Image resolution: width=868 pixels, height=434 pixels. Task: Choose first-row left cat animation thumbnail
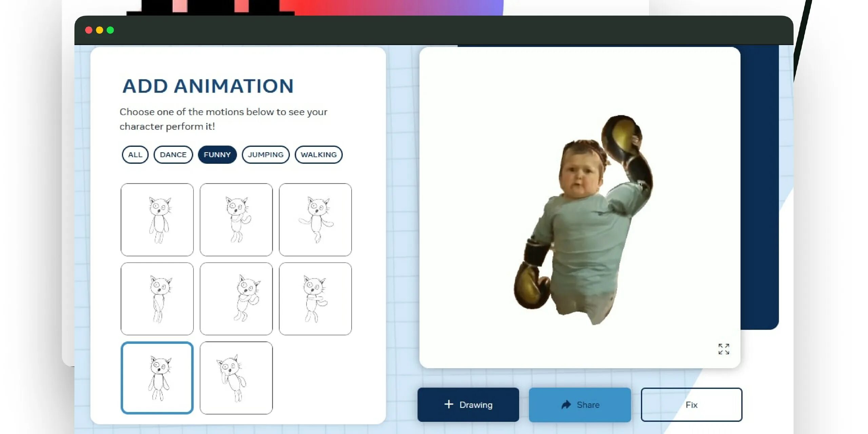coord(157,220)
